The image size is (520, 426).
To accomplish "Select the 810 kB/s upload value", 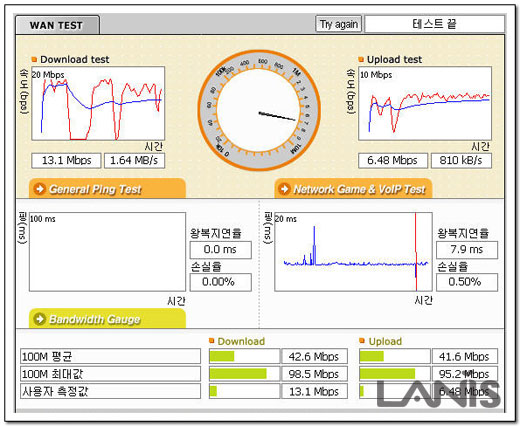I will pyautogui.click(x=461, y=161).
